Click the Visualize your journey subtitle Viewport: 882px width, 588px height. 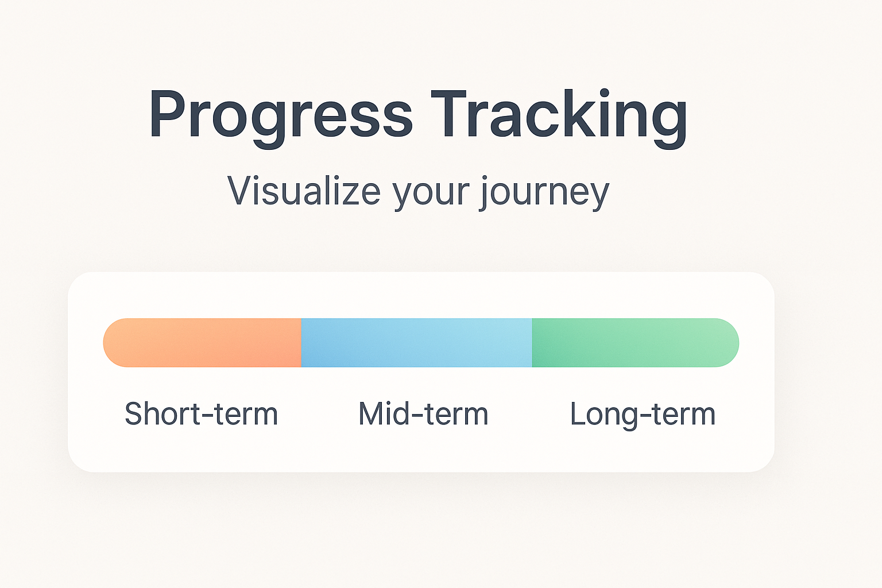tap(418, 191)
